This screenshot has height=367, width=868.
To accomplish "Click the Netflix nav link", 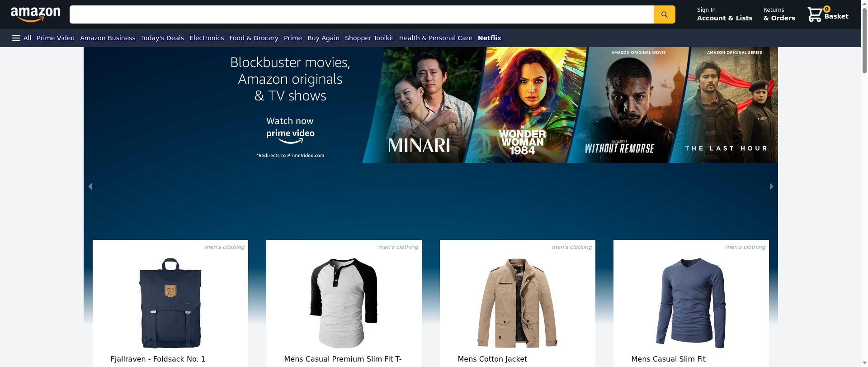I will pos(490,38).
